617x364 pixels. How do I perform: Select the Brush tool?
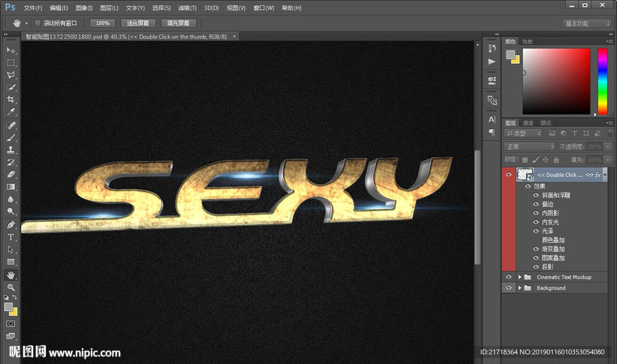pos(11,137)
